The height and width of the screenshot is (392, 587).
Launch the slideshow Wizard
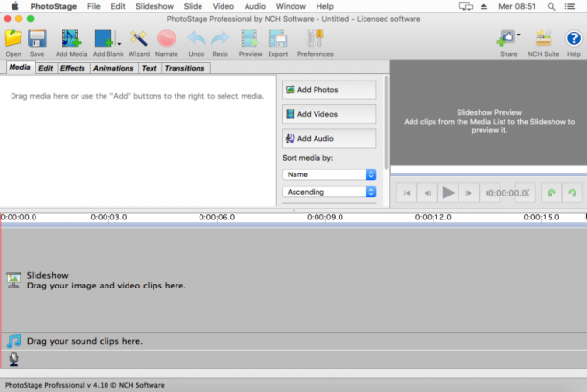pyautogui.click(x=139, y=42)
